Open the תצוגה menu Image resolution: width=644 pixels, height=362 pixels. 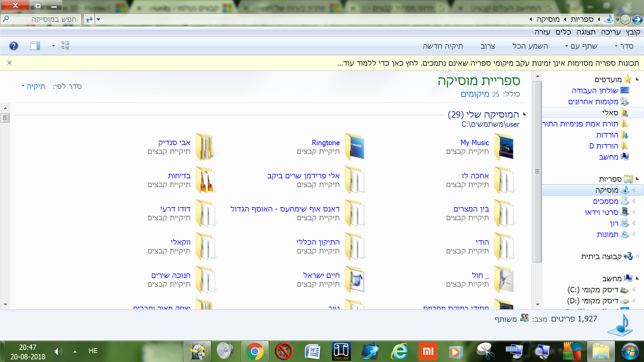point(586,32)
